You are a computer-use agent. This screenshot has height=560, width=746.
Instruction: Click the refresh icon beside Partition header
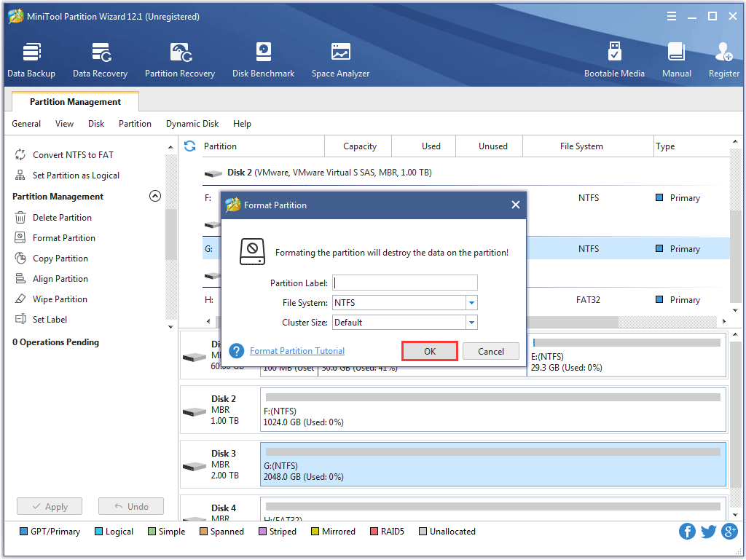pyautogui.click(x=190, y=146)
